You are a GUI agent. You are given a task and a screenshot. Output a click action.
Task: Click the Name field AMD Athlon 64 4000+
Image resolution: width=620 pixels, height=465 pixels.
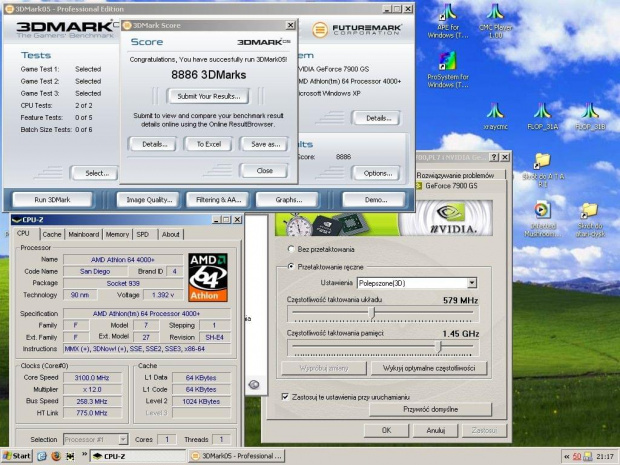[x=123, y=260]
